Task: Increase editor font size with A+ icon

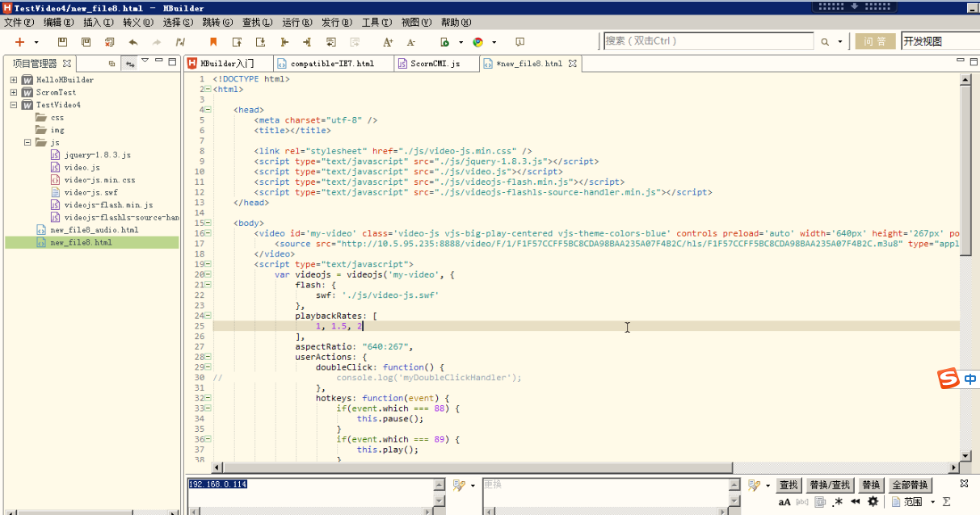Action: click(388, 42)
